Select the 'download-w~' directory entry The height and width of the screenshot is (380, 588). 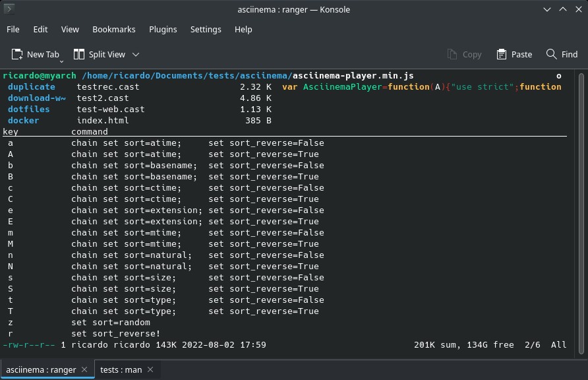(37, 98)
